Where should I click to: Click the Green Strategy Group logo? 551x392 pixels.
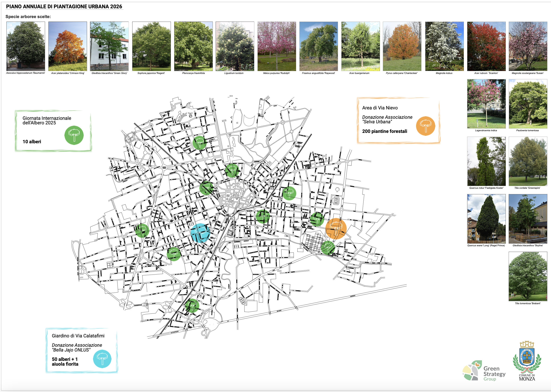point(484,371)
